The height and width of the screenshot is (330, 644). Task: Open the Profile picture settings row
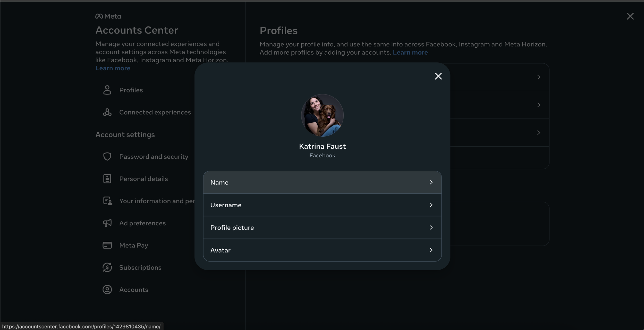point(431,227)
